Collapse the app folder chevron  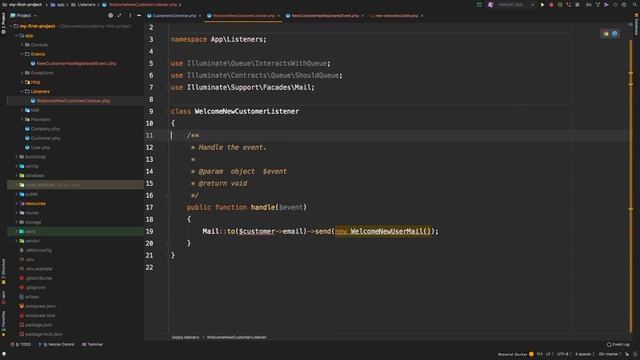click(x=16, y=36)
